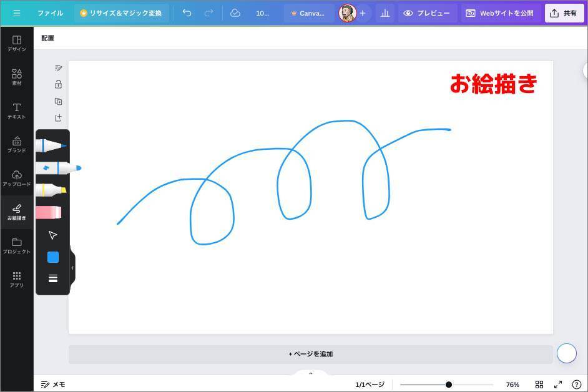Click the 共有 share button
The image size is (588, 392).
pyautogui.click(x=564, y=13)
